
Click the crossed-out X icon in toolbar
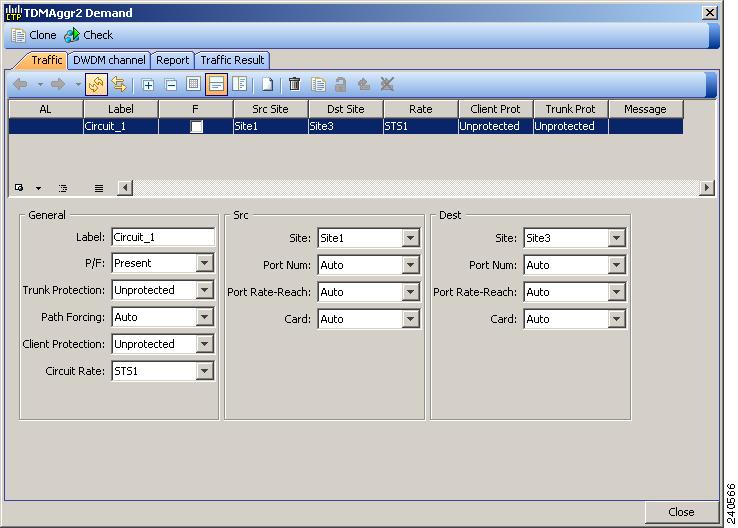point(387,85)
